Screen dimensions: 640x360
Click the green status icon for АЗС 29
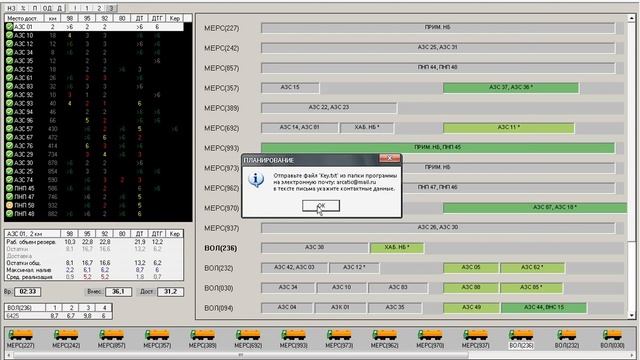(x=9, y=154)
